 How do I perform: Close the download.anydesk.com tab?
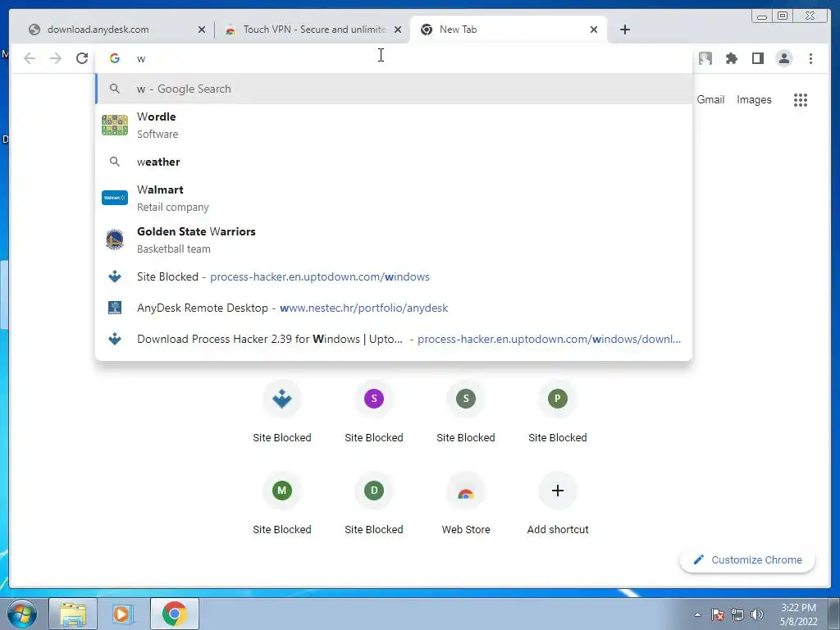[x=202, y=30]
